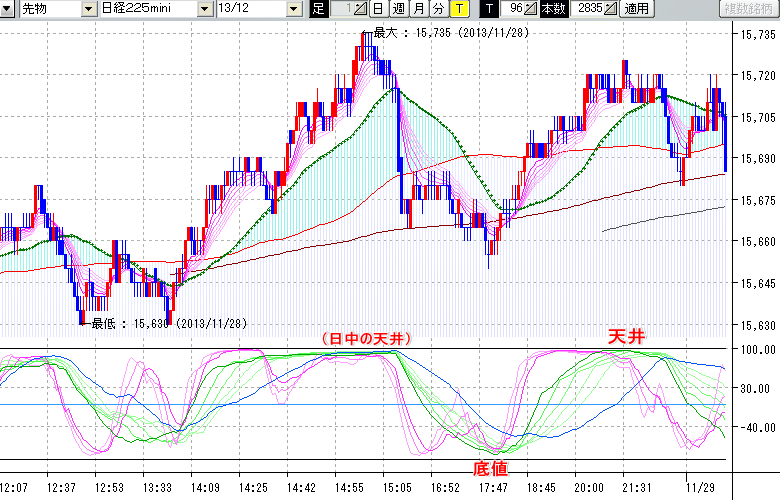
Task: Click the 足 period value field
Action: [x=341, y=9]
